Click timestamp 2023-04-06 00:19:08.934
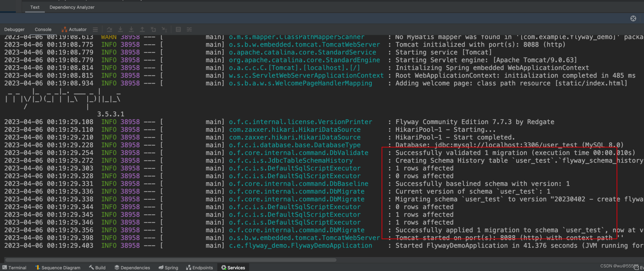Viewport: 644px width, 271px height. point(49,83)
